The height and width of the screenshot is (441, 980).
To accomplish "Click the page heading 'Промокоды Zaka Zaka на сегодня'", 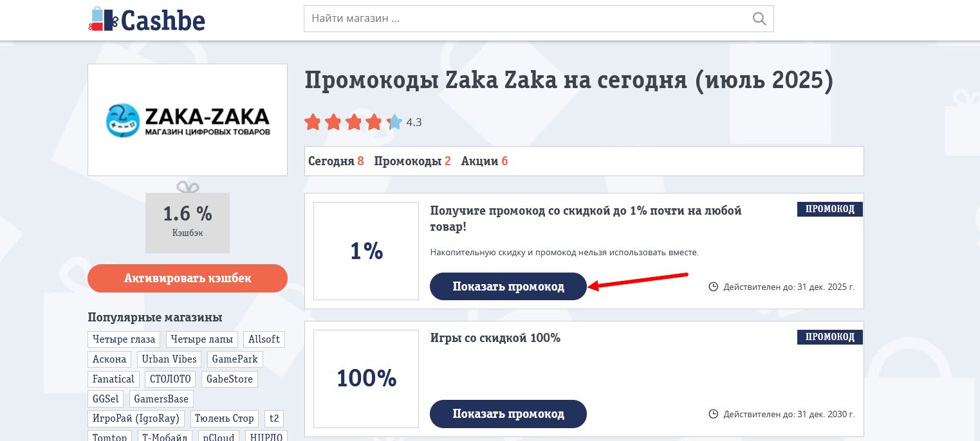I will (569, 82).
